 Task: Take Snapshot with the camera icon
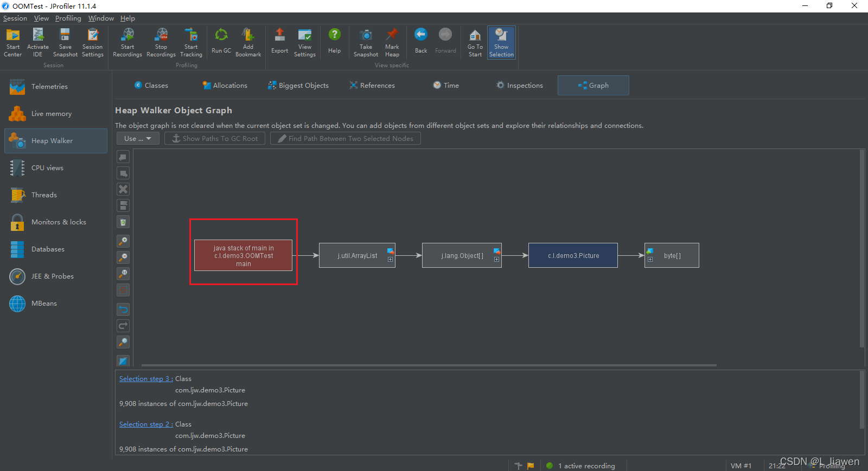click(x=366, y=42)
